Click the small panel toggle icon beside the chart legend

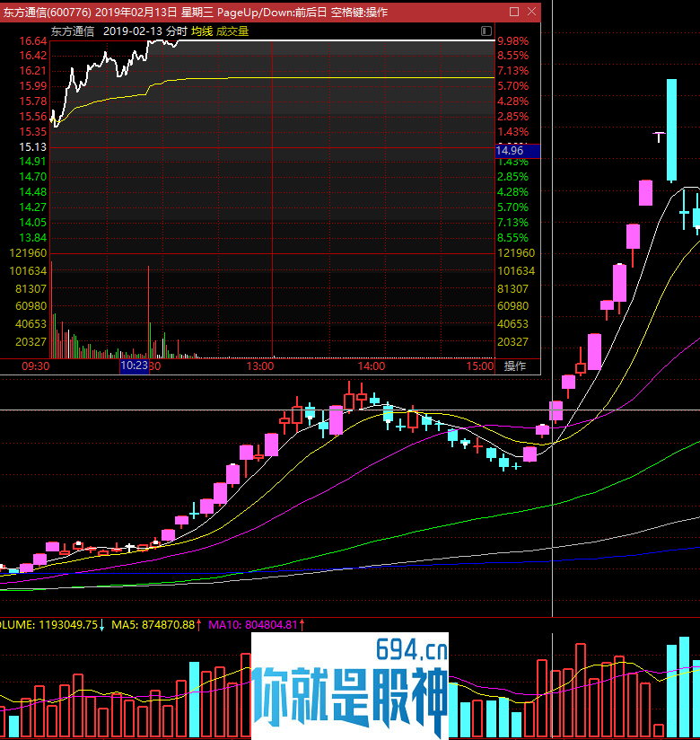pos(486,31)
